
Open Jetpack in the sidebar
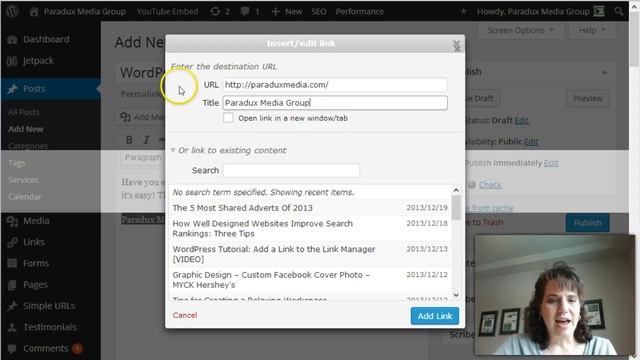point(38,60)
